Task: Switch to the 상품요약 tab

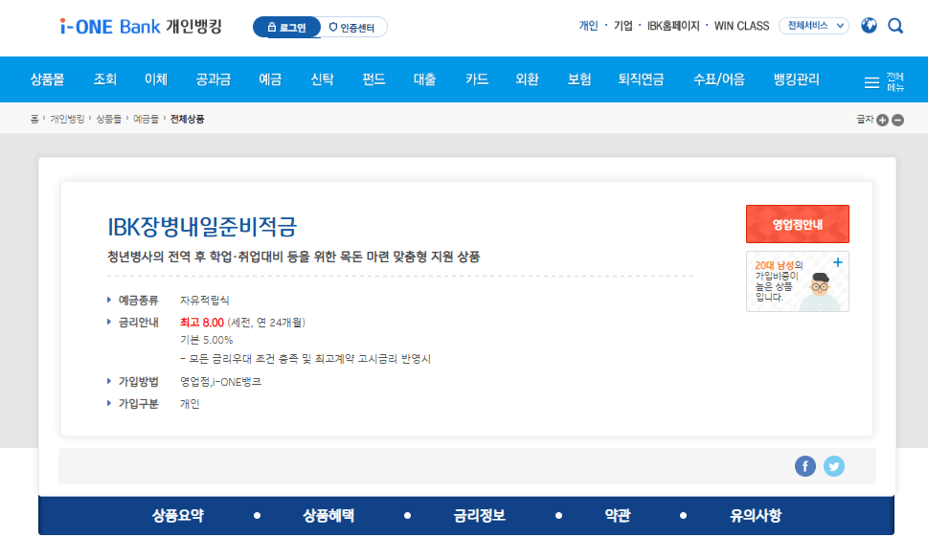Action: (x=177, y=516)
